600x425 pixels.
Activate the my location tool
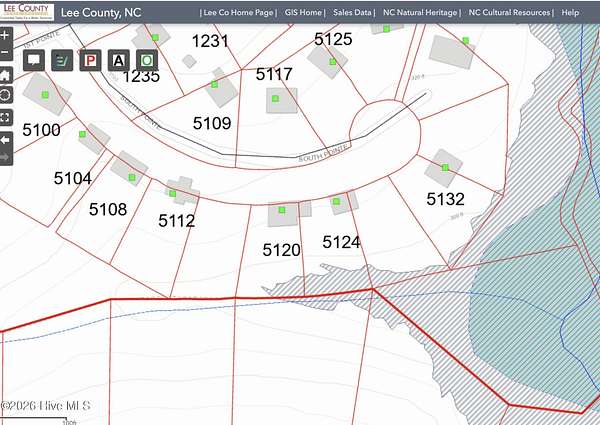tap(5, 95)
